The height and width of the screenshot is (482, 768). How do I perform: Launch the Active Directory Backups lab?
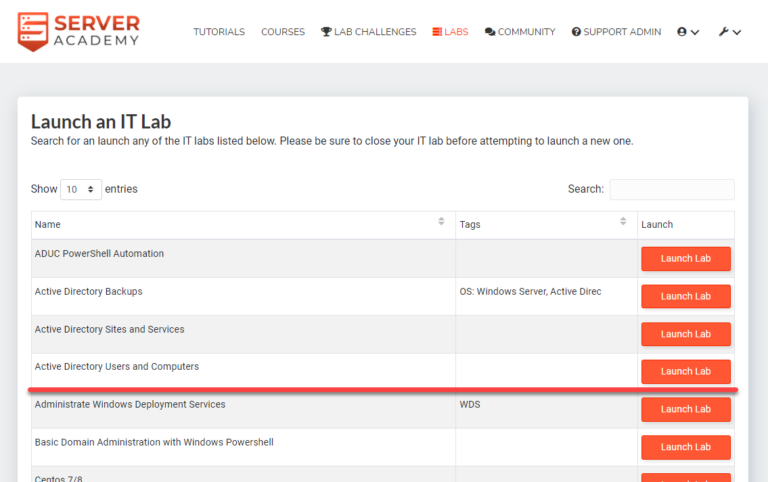point(685,297)
